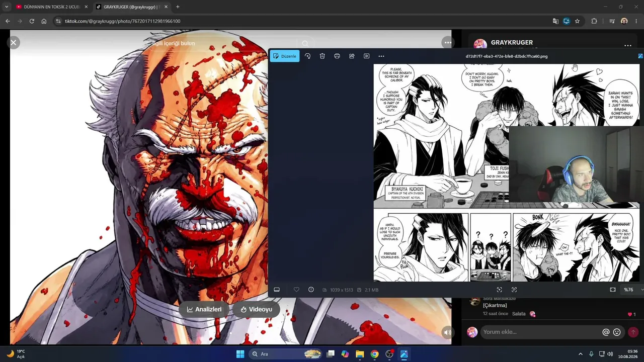Show image info in Photos viewer
644x362 pixels.
click(311, 290)
